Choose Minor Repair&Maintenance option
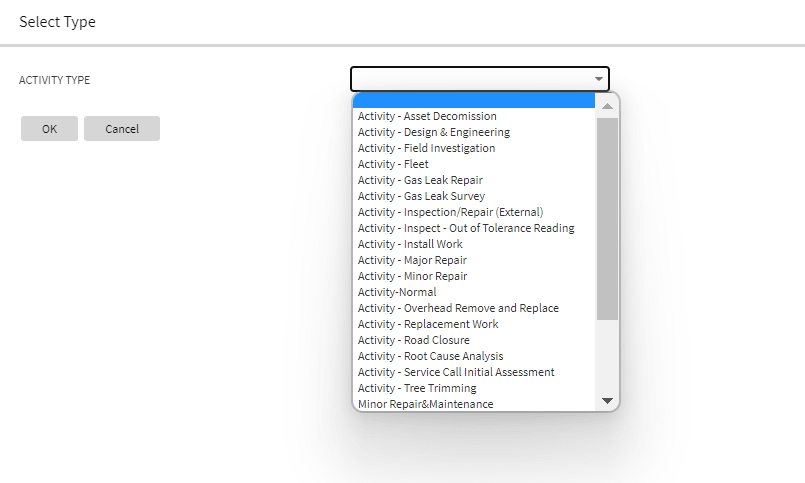Screen dimensions: 805x483 point(474,403)
